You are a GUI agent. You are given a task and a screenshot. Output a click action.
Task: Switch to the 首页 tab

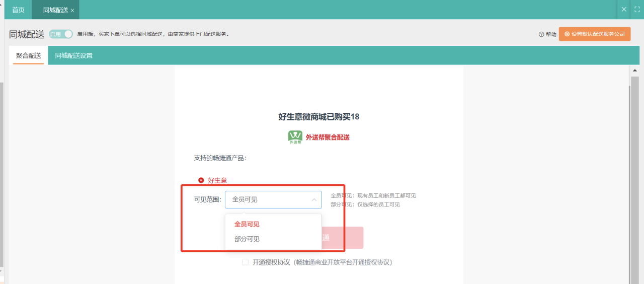pos(18,10)
